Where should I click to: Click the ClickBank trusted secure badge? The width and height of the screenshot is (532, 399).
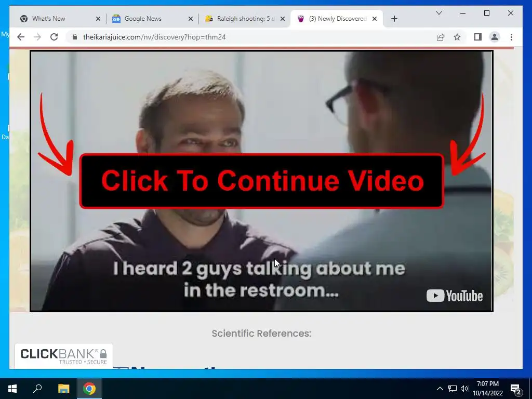64,356
